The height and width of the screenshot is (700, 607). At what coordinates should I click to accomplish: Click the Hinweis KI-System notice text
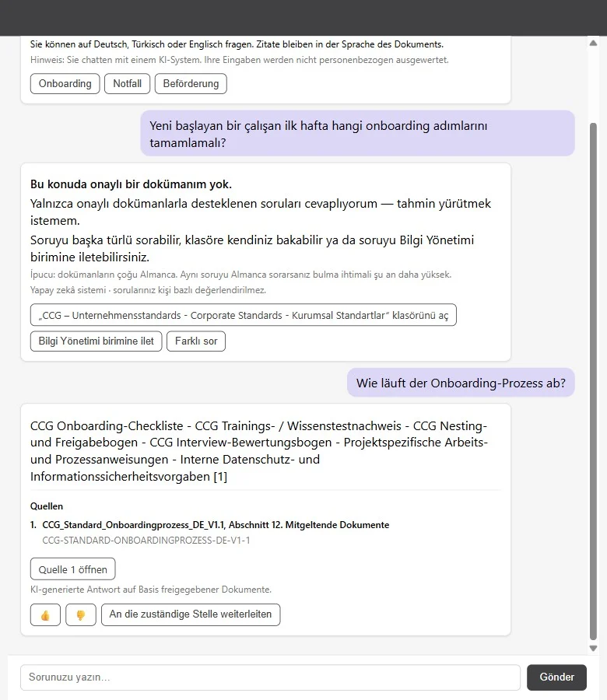point(240,60)
